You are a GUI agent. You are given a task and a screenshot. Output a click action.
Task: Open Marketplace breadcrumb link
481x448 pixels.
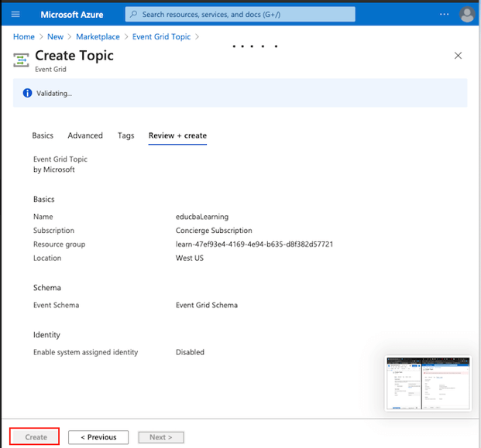pos(98,36)
